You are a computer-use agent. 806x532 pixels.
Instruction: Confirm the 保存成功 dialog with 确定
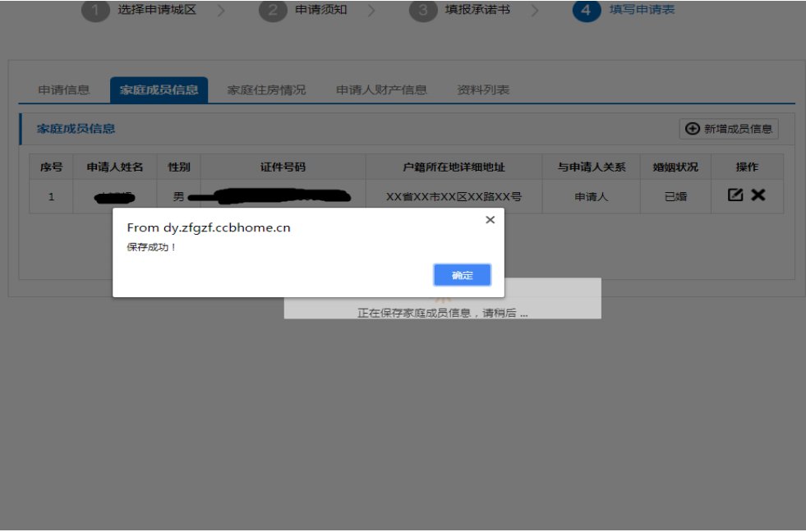click(x=462, y=275)
